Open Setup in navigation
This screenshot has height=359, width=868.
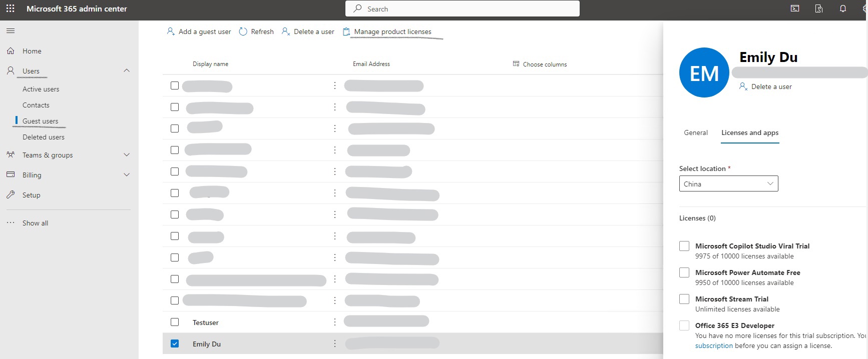coord(32,195)
